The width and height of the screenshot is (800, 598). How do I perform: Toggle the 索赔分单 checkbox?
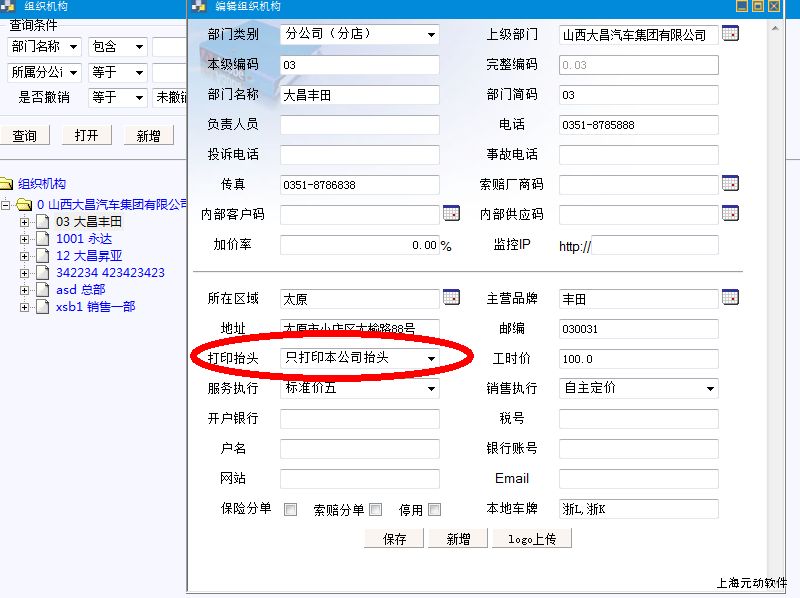pyautogui.click(x=375, y=509)
